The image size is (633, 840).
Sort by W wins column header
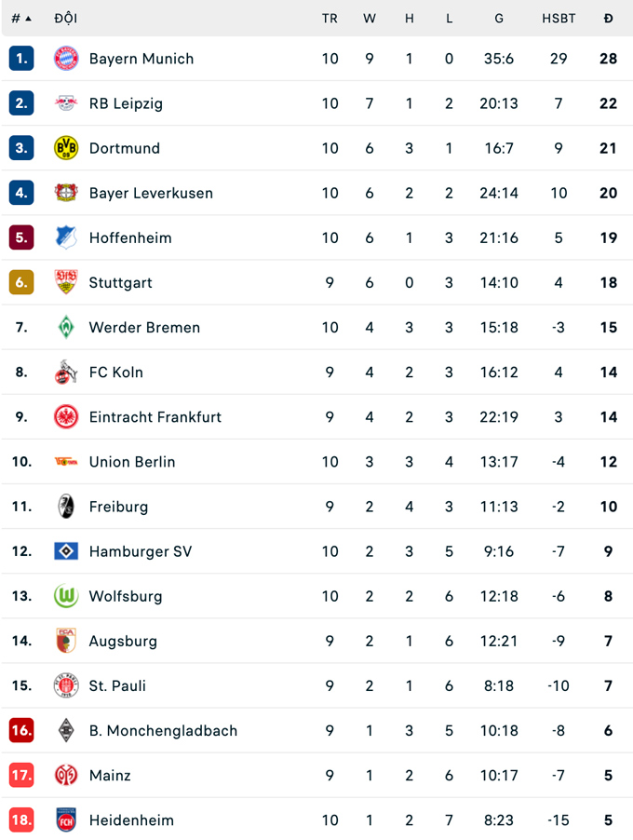[x=370, y=19]
